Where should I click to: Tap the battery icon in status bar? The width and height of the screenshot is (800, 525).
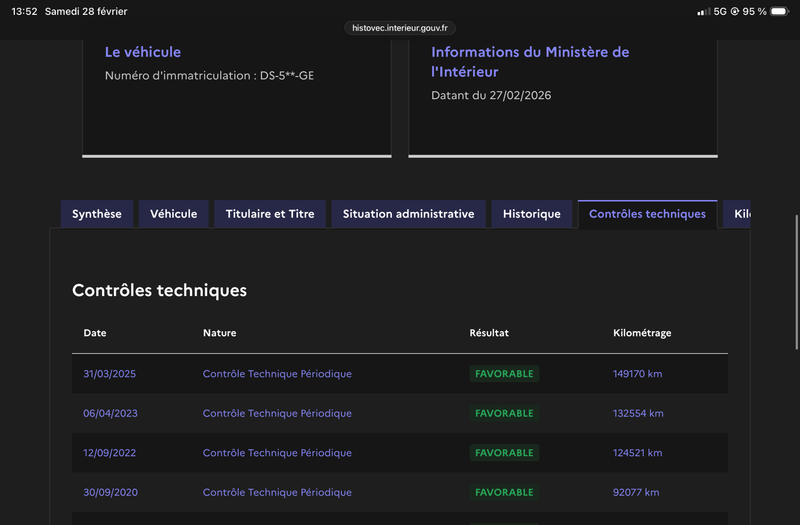tap(780, 11)
